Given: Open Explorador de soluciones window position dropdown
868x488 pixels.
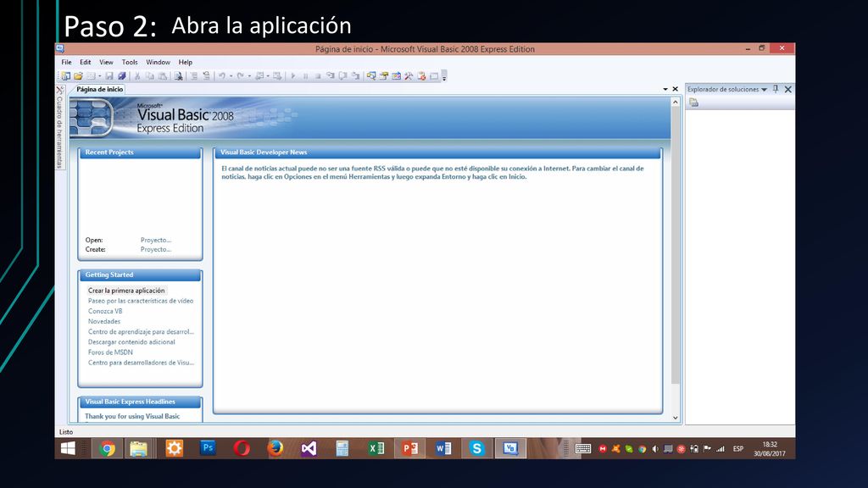Looking at the screenshot, I should pos(764,89).
